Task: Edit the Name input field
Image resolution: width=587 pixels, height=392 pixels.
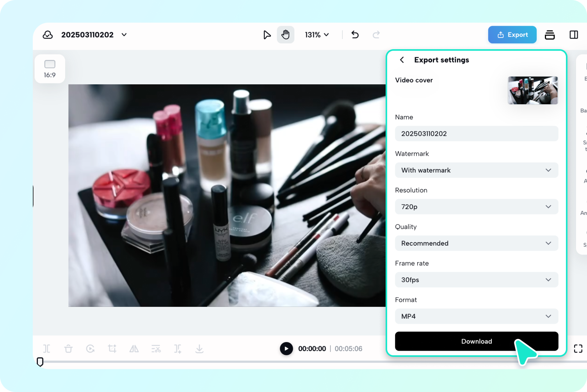Action: click(477, 134)
